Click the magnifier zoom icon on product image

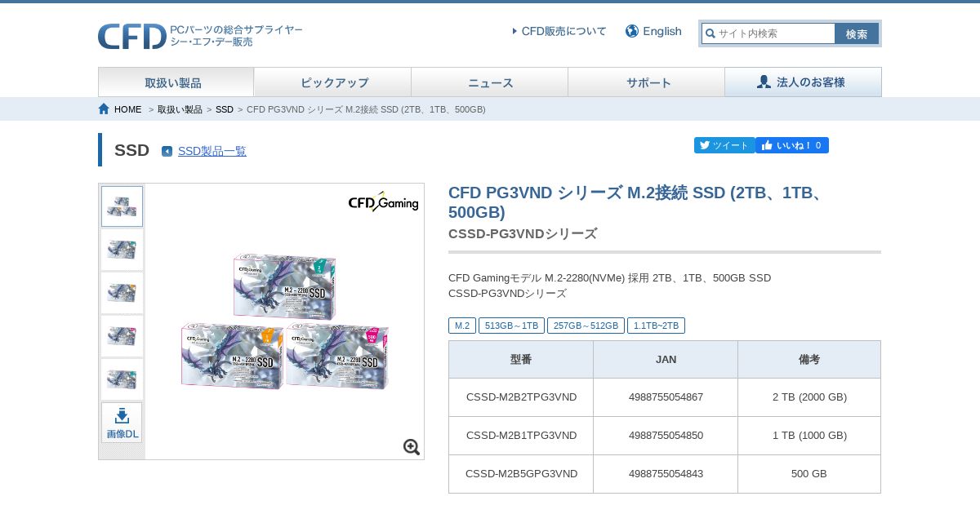[412, 447]
